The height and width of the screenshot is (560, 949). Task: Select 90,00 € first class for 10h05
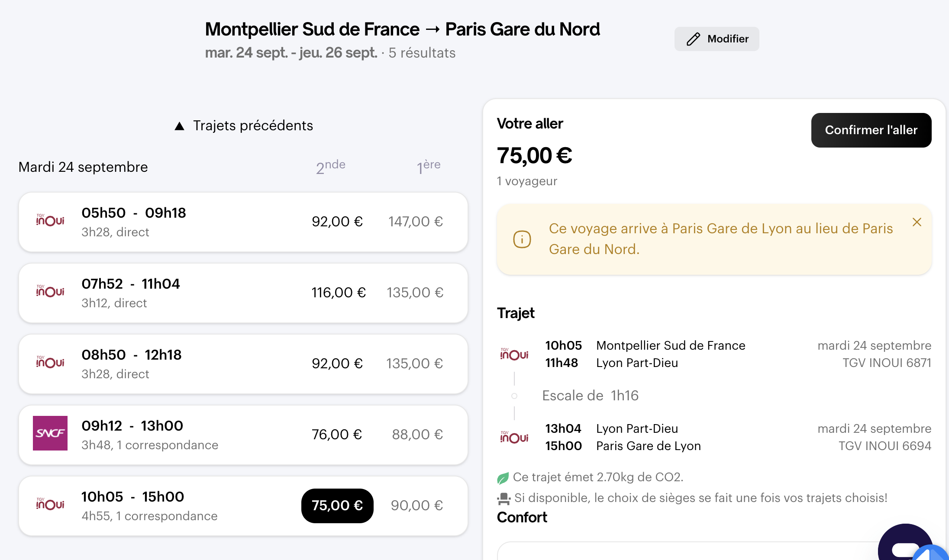pyautogui.click(x=416, y=505)
